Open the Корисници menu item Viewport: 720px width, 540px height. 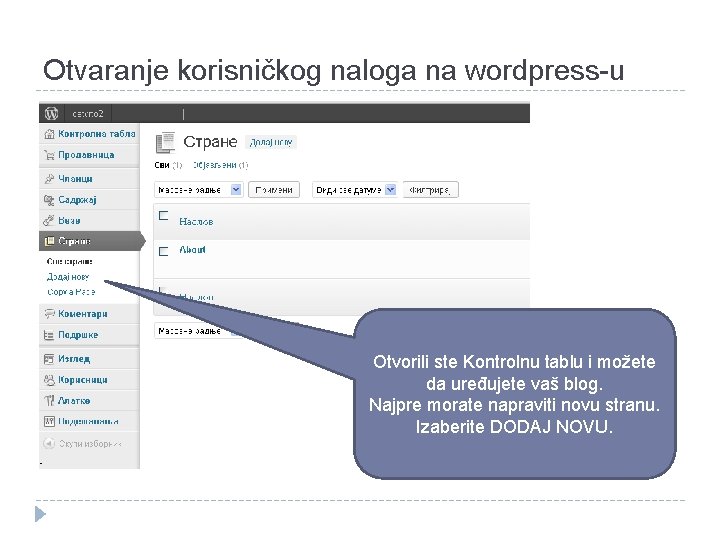coord(90,380)
